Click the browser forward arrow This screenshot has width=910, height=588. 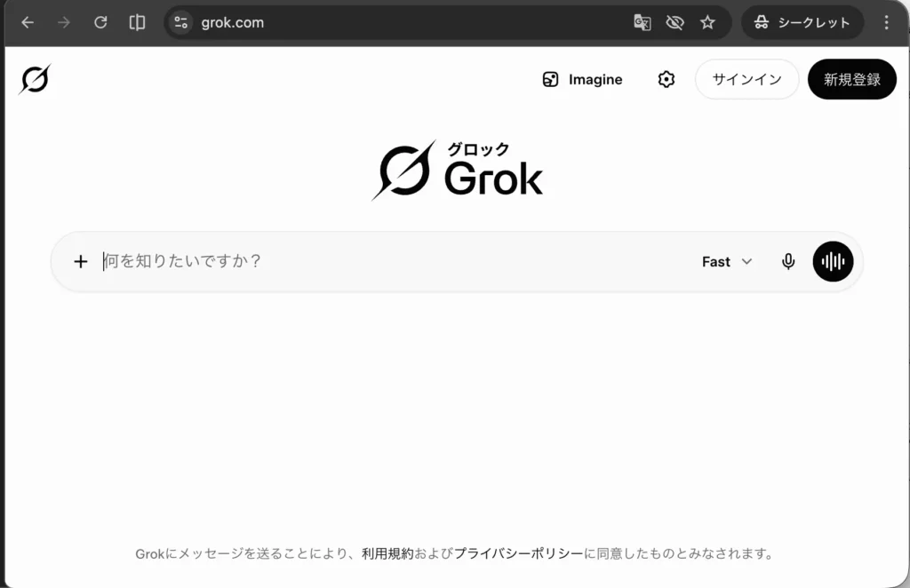click(x=64, y=22)
